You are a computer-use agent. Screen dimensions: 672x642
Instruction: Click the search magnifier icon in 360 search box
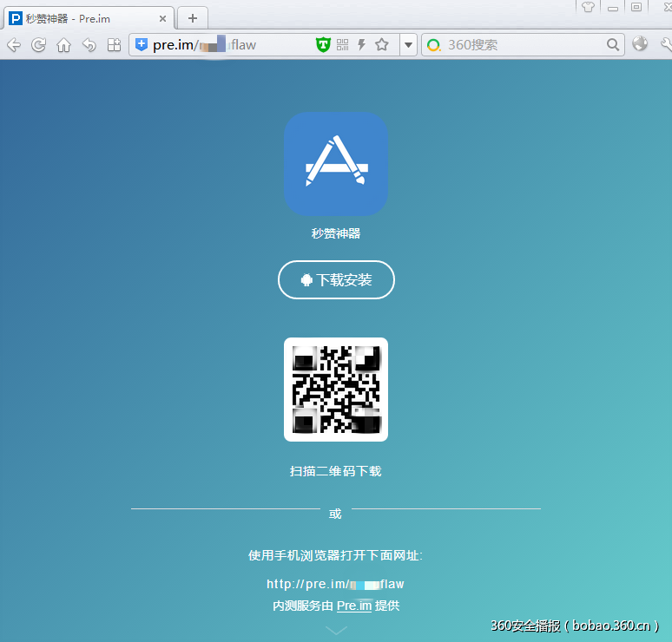pyautogui.click(x=613, y=45)
